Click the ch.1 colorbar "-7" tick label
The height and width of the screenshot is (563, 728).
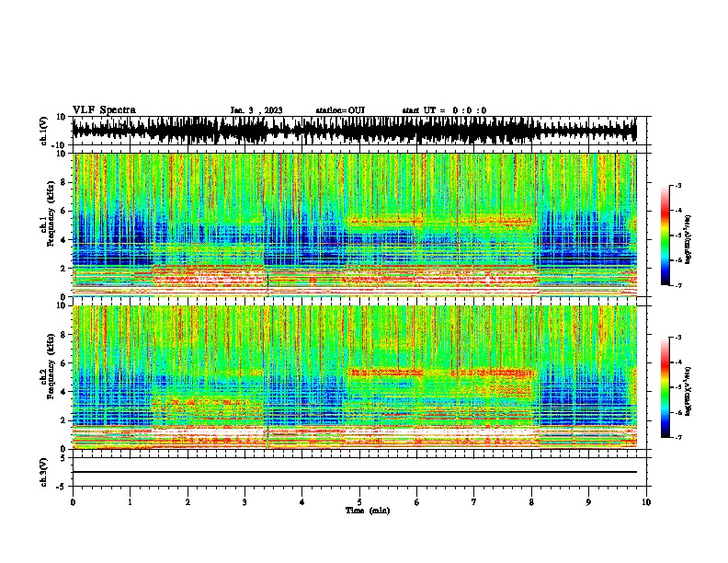pos(677,285)
